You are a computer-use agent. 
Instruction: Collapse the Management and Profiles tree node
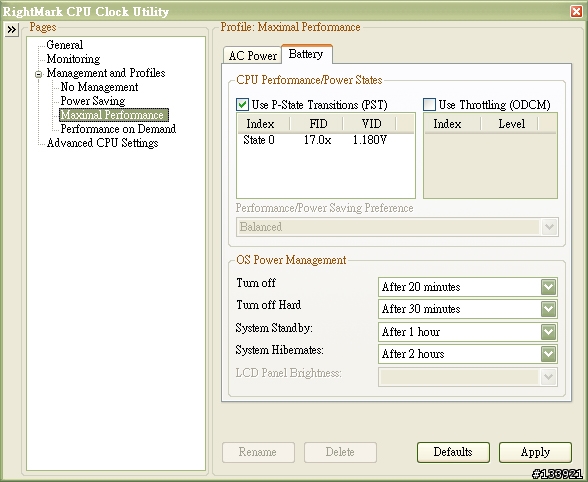pyautogui.click(x=38, y=74)
